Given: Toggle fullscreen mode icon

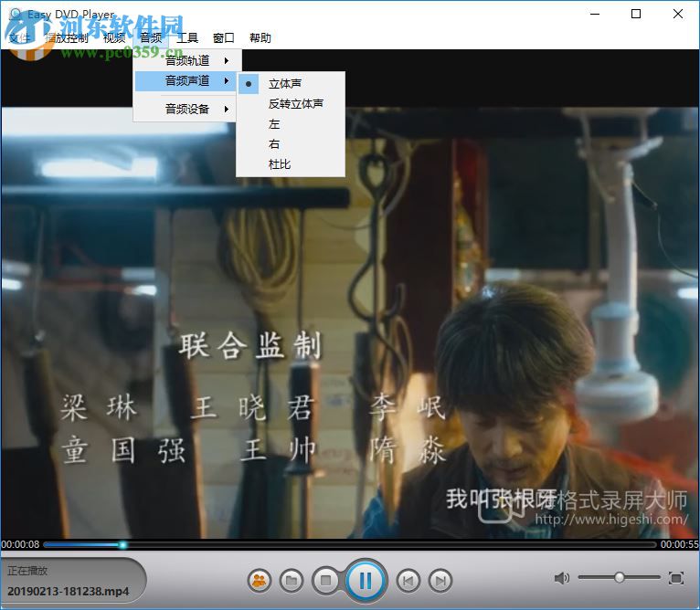Looking at the screenshot, I should tap(676, 578).
